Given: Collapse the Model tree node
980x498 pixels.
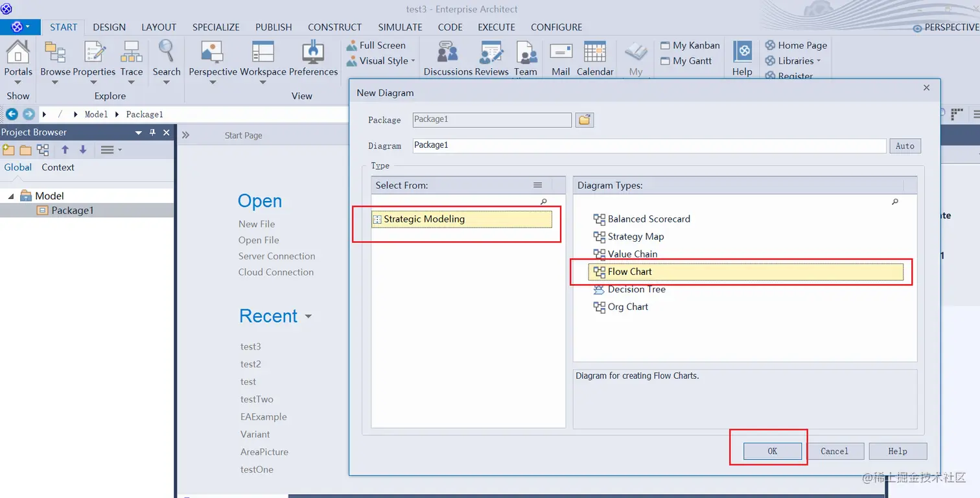Looking at the screenshot, I should pyautogui.click(x=10, y=196).
